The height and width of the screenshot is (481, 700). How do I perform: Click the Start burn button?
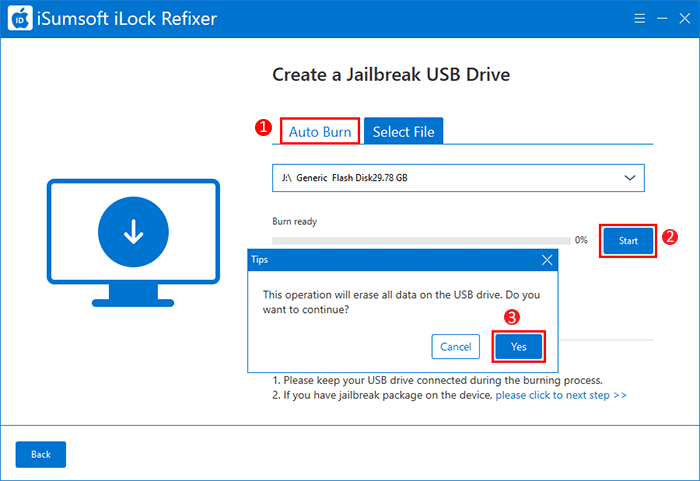tap(628, 241)
